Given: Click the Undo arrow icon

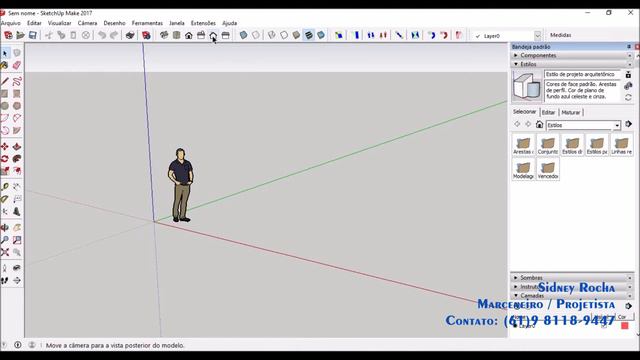Looking at the screenshot, I should pos(102,36).
